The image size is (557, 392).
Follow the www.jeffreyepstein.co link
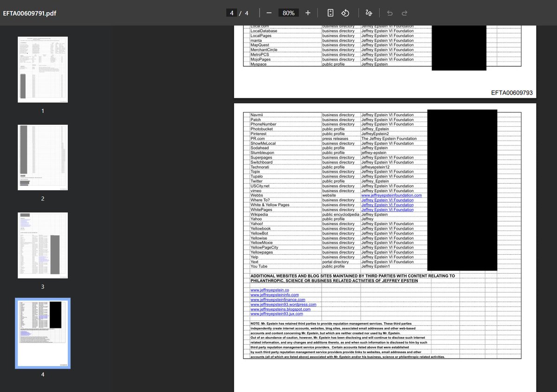270,290
